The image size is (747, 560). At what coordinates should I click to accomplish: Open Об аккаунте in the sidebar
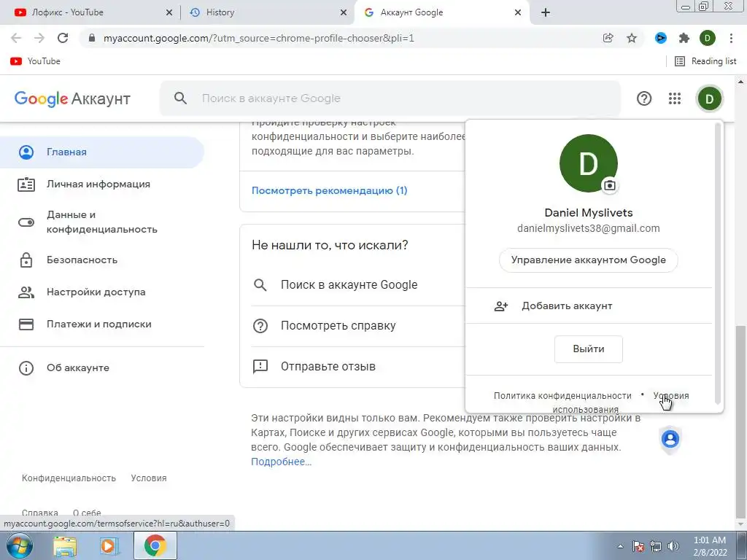102,368
